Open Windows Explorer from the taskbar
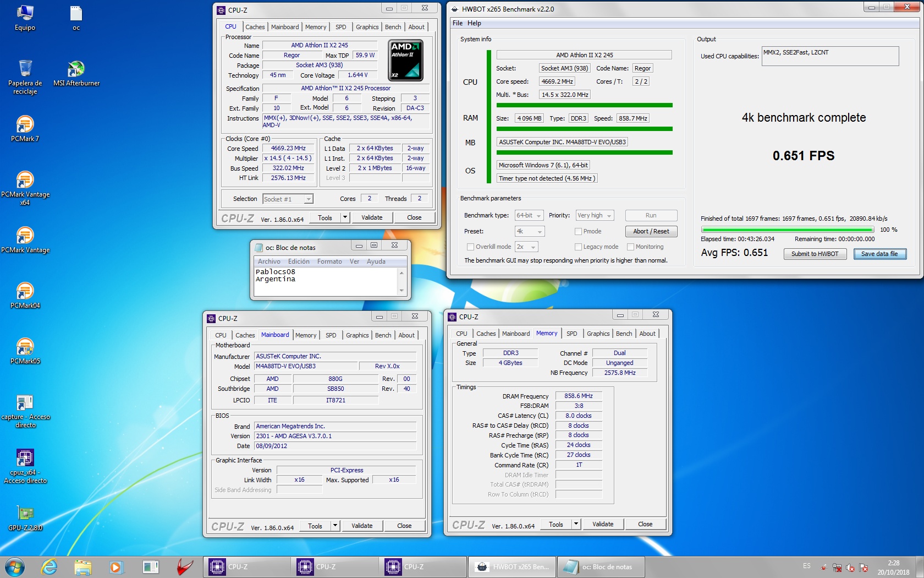 tap(82, 567)
